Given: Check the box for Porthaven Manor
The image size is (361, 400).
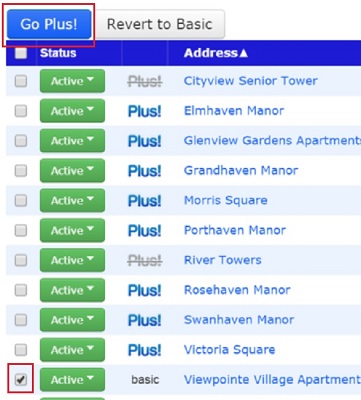Looking at the screenshot, I should click(x=21, y=230).
